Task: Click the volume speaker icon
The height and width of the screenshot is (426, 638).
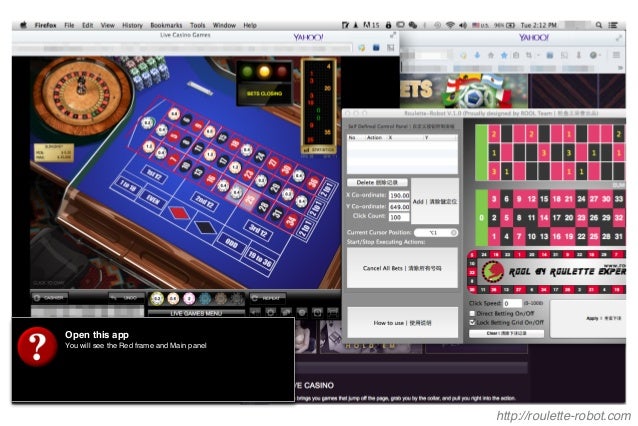Action: coord(463,25)
